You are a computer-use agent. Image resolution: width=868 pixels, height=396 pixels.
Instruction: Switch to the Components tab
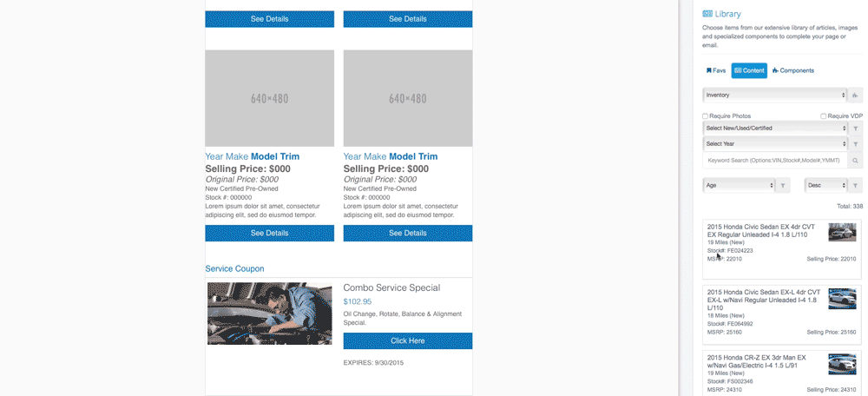click(x=793, y=70)
